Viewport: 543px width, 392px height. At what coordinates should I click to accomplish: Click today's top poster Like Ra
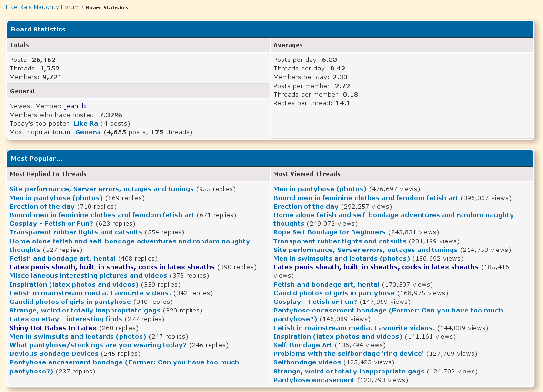point(86,123)
